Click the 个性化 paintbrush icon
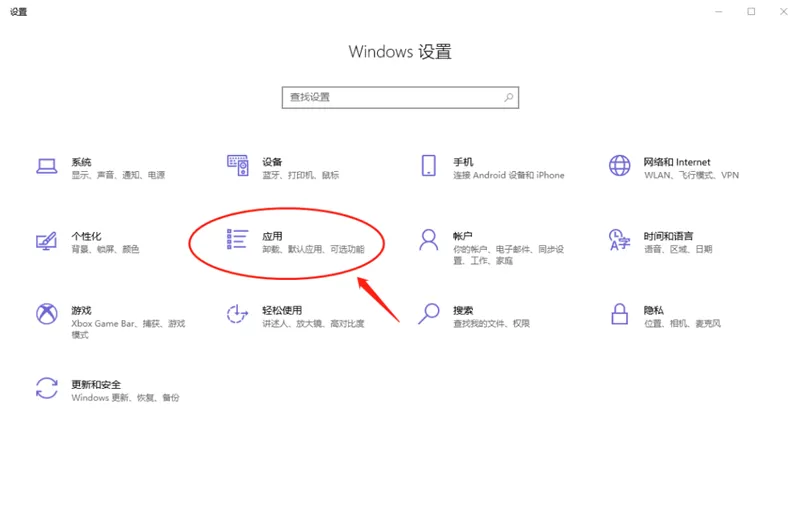Viewport: 800px width, 513px height. (46, 241)
